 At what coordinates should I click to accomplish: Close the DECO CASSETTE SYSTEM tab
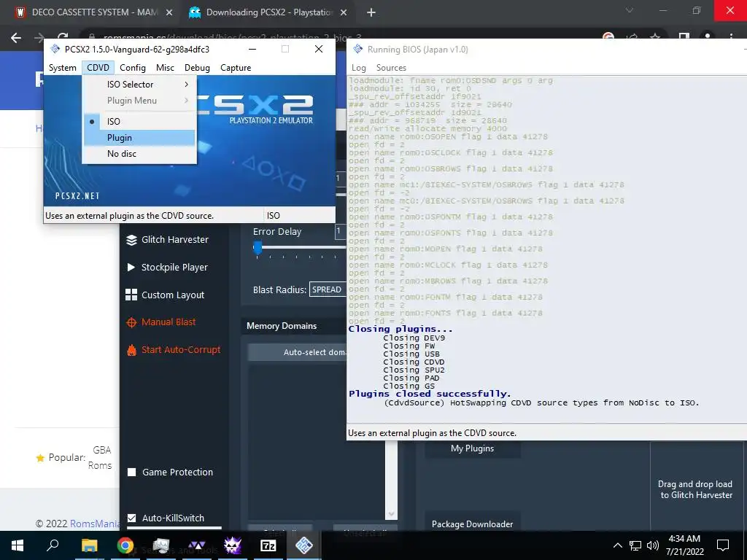coord(169,13)
